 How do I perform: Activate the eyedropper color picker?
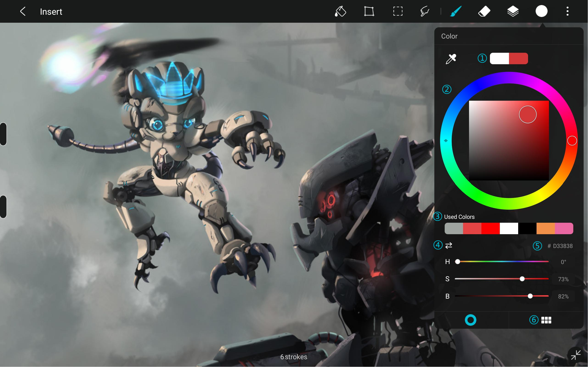451,59
